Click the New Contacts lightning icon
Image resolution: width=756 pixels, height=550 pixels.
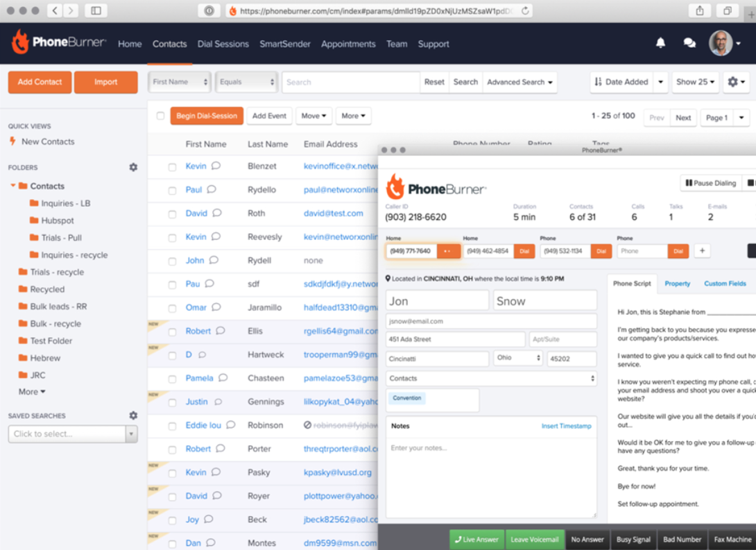pyautogui.click(x=12, y=141)
